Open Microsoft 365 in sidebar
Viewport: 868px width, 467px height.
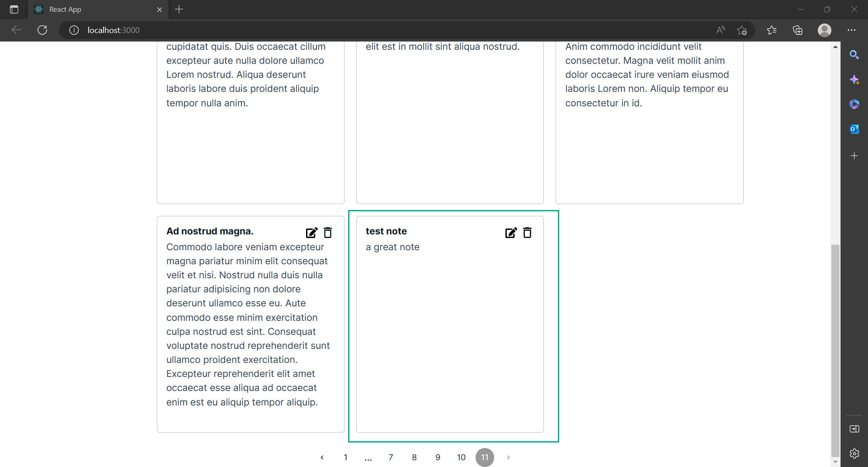[854, 105]
